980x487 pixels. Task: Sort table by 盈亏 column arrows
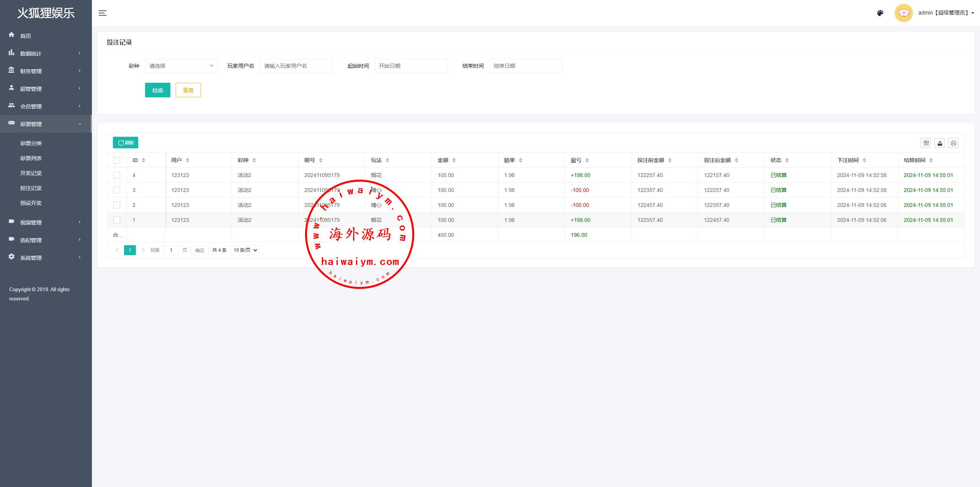tap(587, 160)
